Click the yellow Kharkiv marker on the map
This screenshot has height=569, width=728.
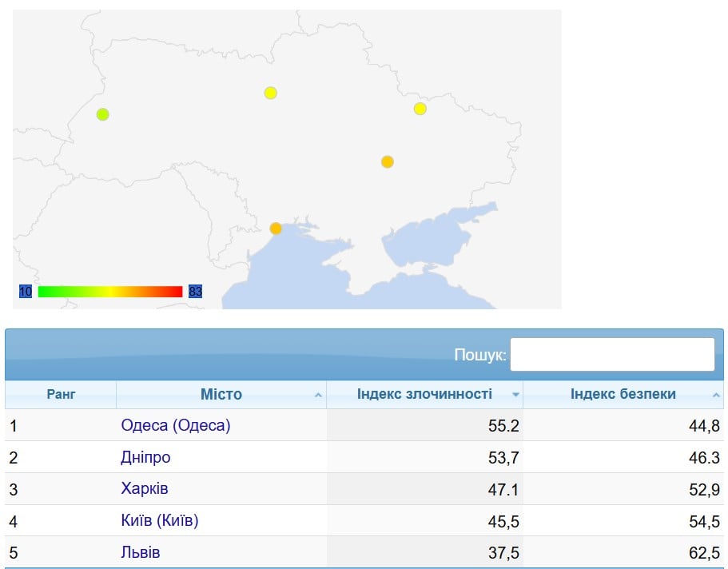pos(420,109)
